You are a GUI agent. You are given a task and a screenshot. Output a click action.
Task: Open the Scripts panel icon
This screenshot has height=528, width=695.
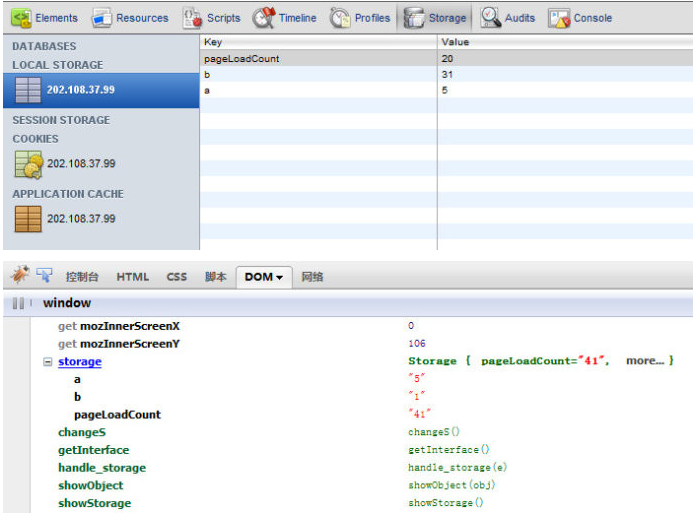point(192,18)
